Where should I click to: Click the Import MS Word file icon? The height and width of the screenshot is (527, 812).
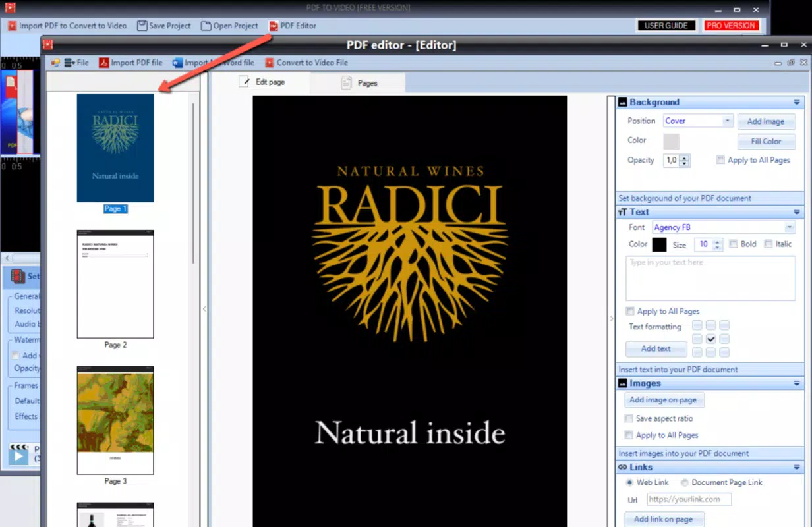pos(177,63)
